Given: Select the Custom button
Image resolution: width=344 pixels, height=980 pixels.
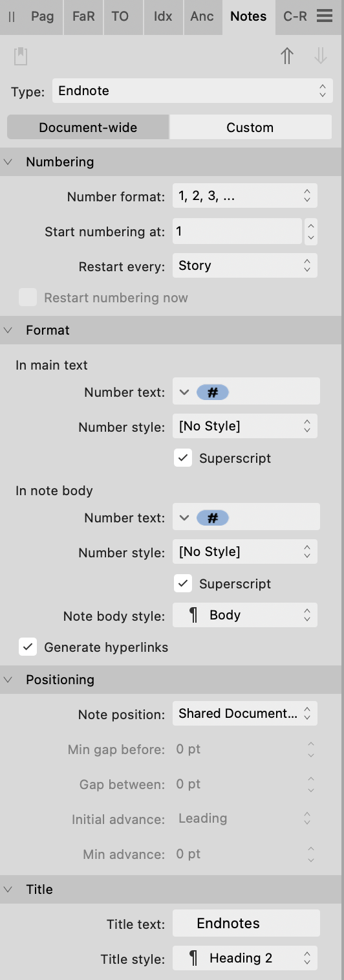Looking at the screenshot, I should 250,128.
